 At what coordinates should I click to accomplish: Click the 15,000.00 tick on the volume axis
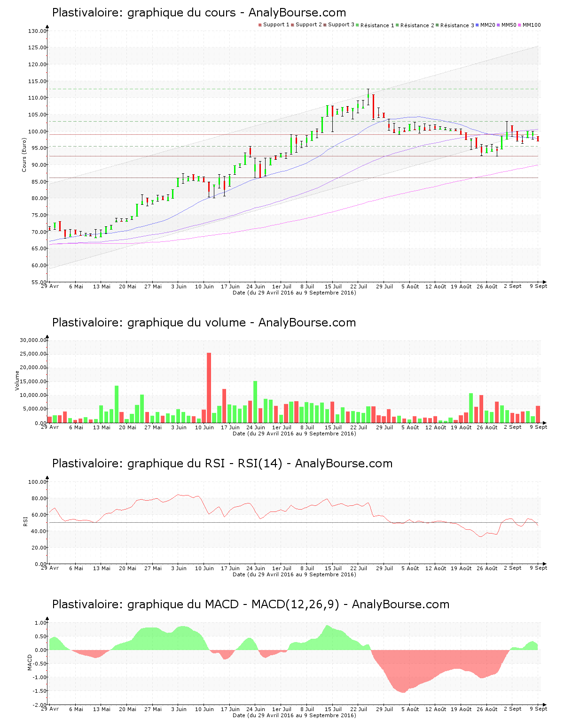[x=33, y=382]
